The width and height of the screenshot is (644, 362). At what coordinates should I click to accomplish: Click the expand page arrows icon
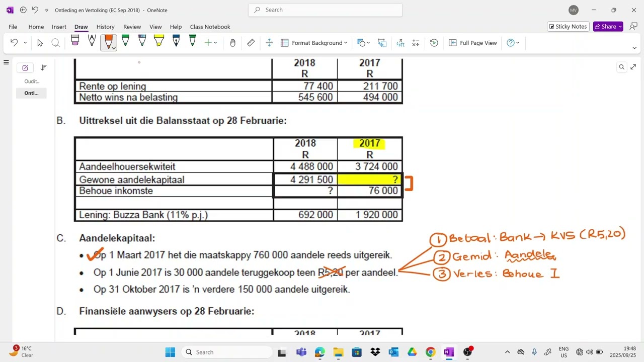633,67
